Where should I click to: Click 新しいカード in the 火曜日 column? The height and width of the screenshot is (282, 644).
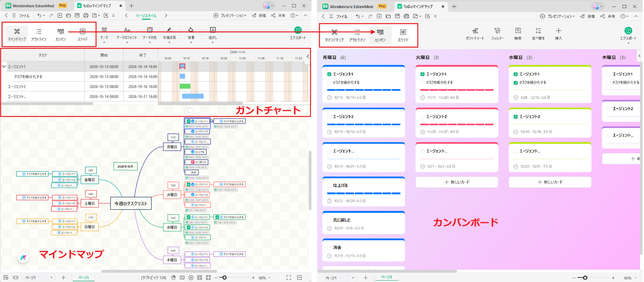[x=457, y=182]
